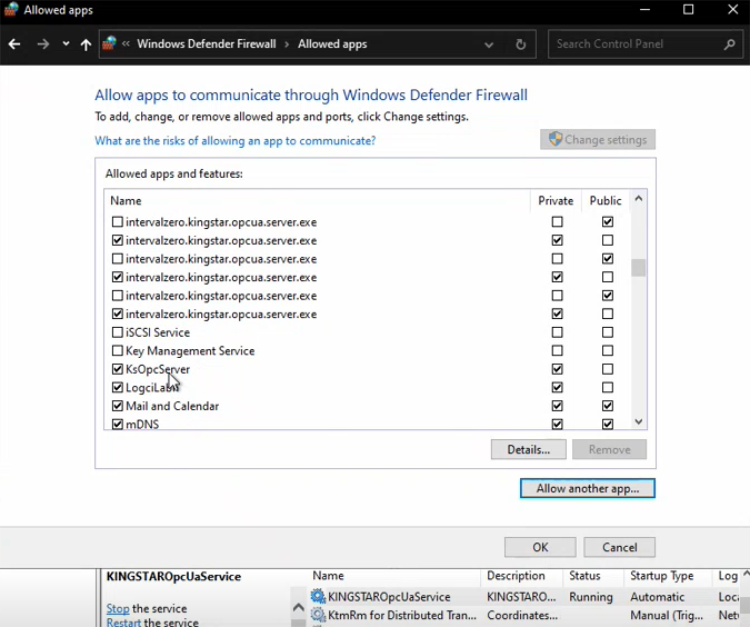Image resolution: width=750 pixels, height=627 pixels.
Task: Sort Services by Name column header
Action: tap(328, 575)
